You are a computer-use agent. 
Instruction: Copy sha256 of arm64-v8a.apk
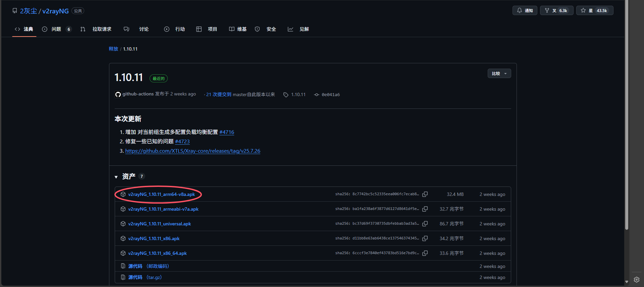pyautogui.click(x=425, y=194)
